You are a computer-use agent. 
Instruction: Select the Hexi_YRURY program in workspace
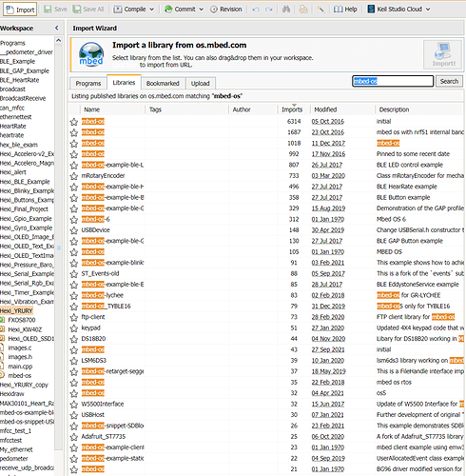[x=16, y=310]
